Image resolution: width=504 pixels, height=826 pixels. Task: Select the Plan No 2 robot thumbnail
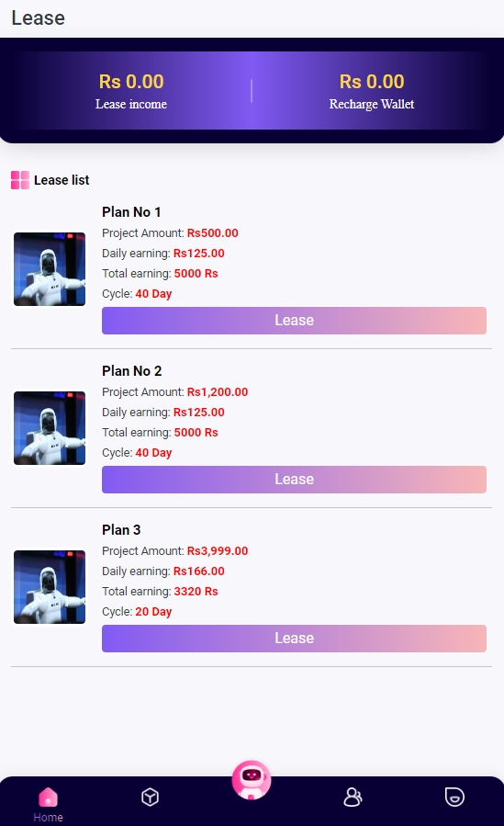50,428
